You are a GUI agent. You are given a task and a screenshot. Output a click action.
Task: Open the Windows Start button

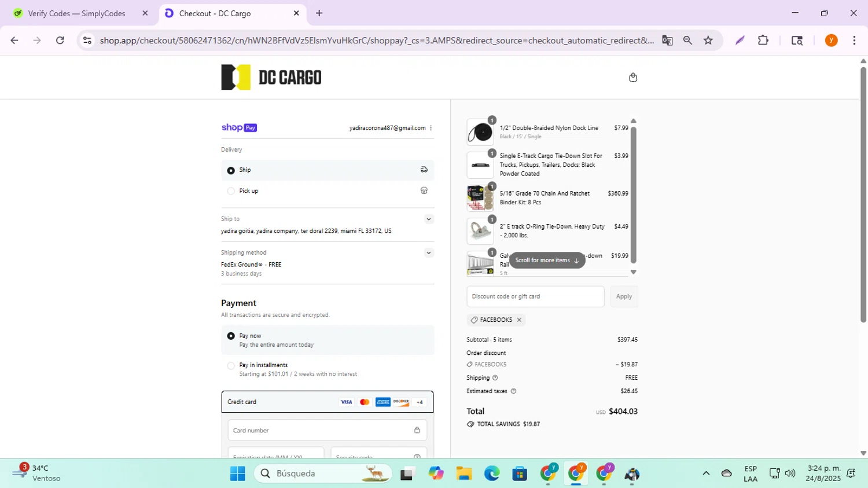pyautogui.click(x=237, y=474)
